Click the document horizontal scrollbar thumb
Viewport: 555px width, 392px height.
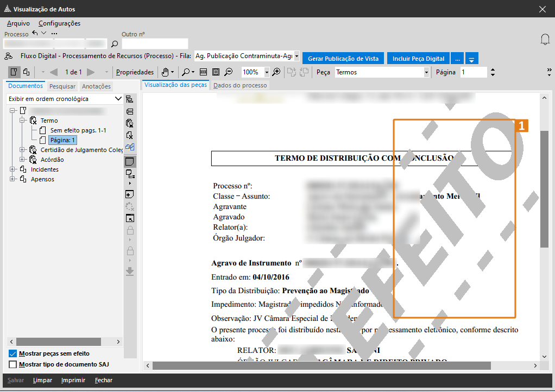tap(321, 365)
